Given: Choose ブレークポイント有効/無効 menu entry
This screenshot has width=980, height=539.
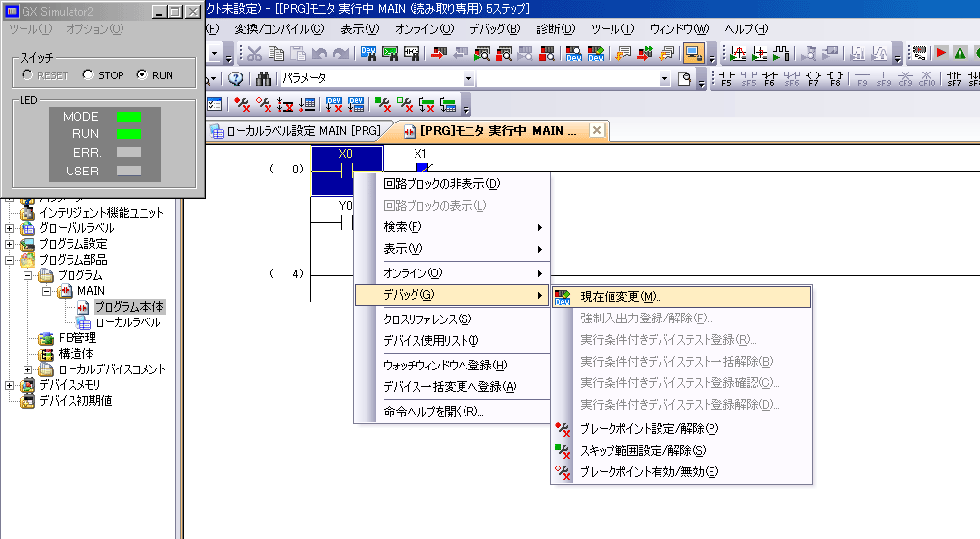Looking at the screenshot, I should [x=682, y=472].
